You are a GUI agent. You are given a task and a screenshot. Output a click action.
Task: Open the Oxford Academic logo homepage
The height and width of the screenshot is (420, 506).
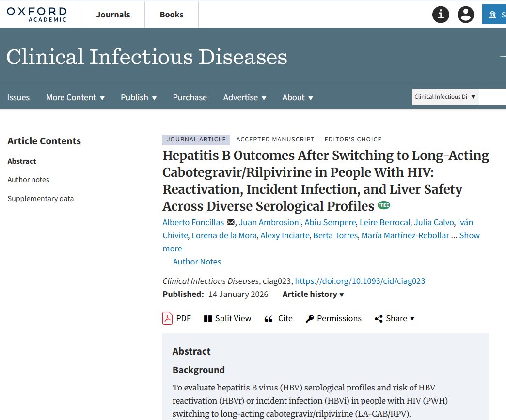click(36, 15)
